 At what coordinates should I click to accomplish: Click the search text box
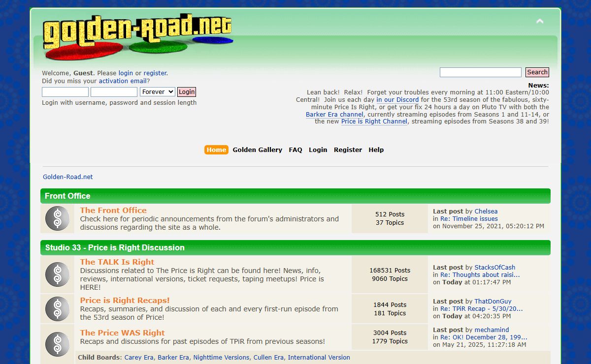click(x=480, y=72)
